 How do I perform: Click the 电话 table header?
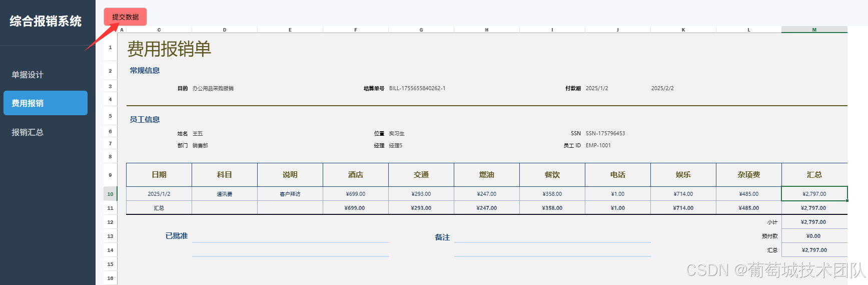tap(618, 175)
